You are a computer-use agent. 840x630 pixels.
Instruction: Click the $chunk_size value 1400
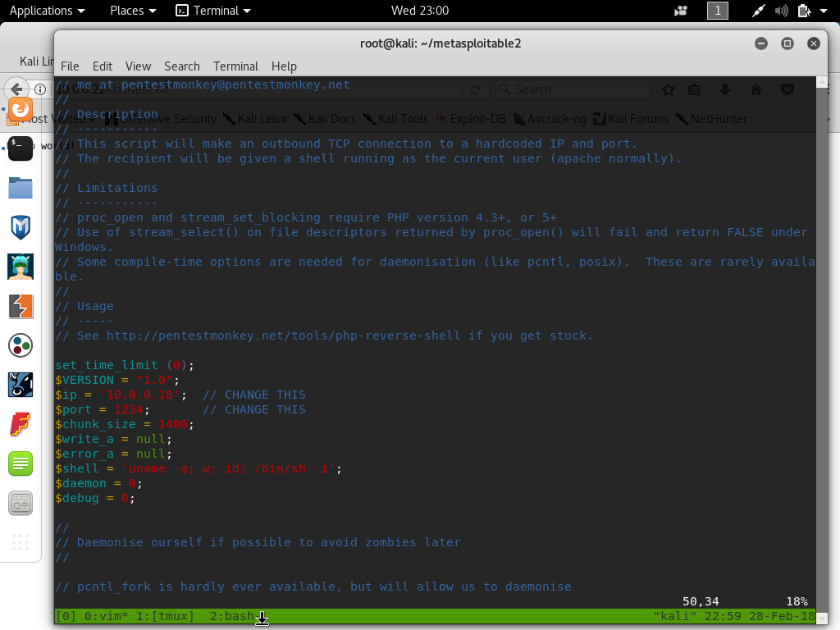click(x=173, y=424)
